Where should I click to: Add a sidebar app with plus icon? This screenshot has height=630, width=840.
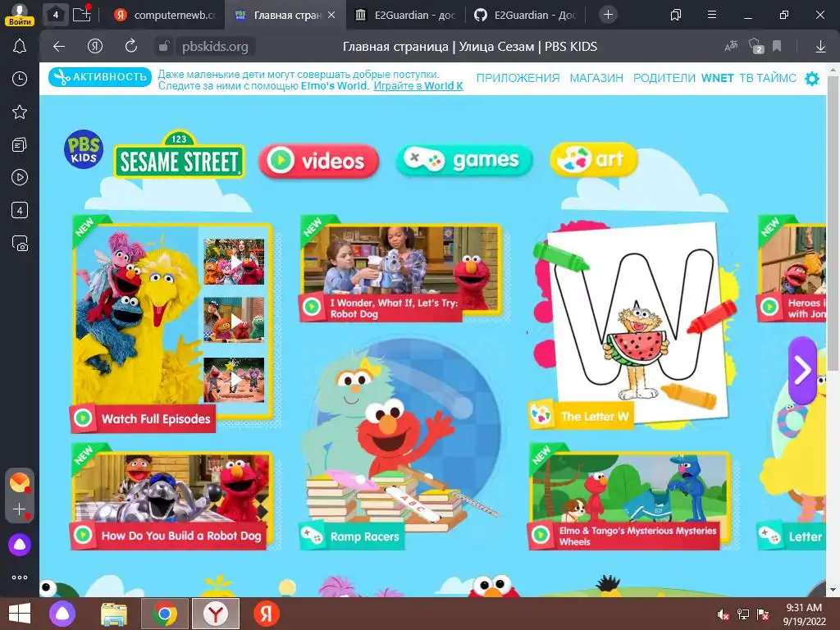coord(20,509)
